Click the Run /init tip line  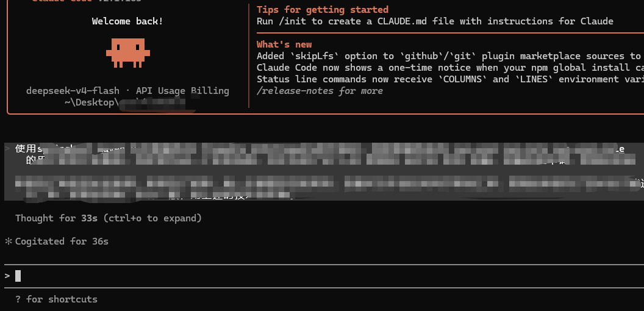[x=435, y=21]
